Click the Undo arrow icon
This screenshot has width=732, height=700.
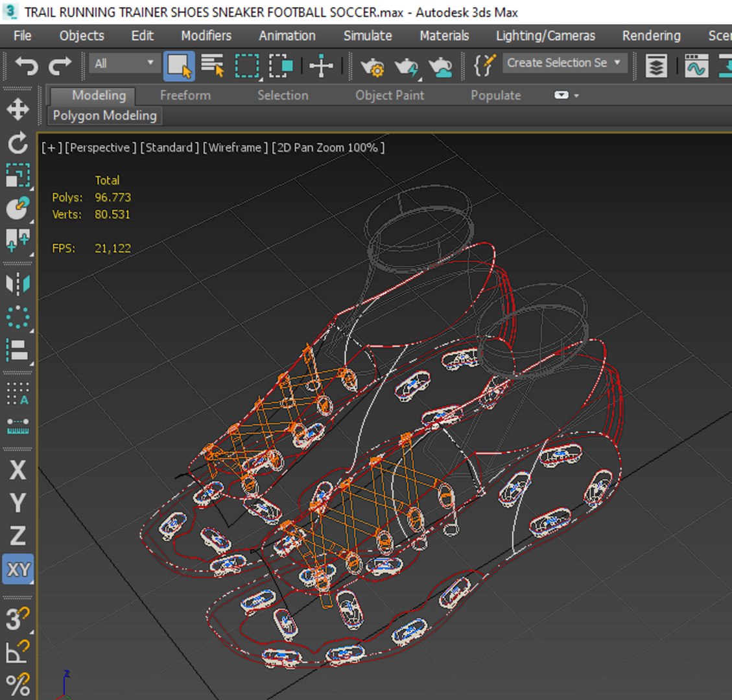[x=26, y=65]
